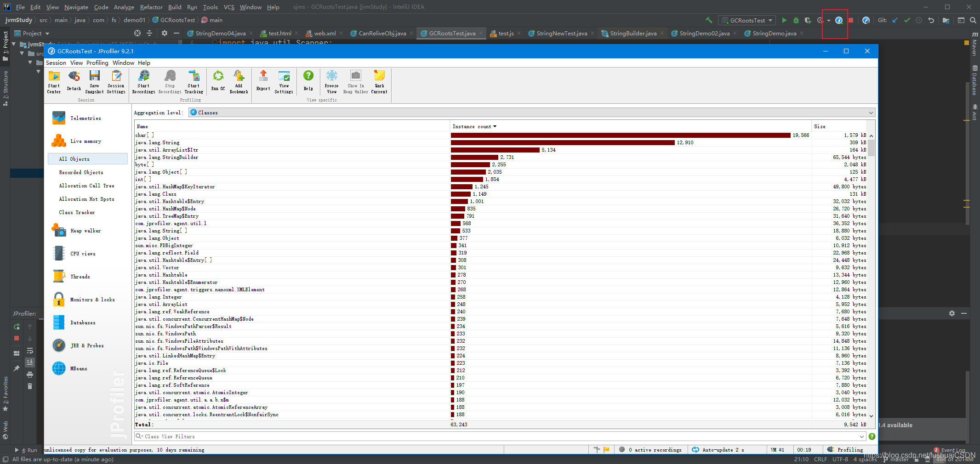The height and width of the screenshot is (464, 980).
Task: Open the Refactor menu in IntelliJ
Action: 151,7
